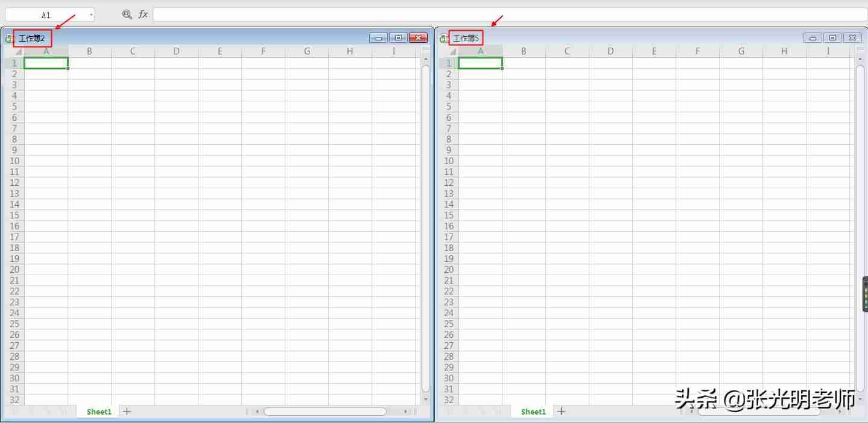Click the scroll-up arrow in 工作簿2

pyautogui.click(x=425, y=59)
